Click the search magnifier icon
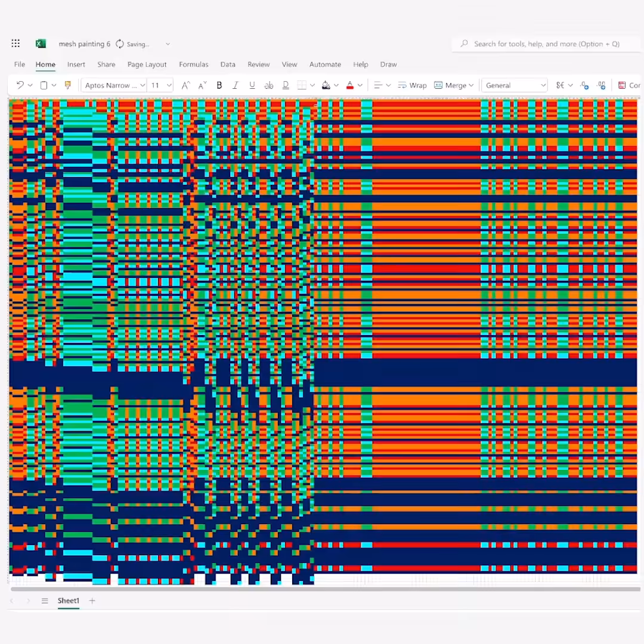 (464, 44)
